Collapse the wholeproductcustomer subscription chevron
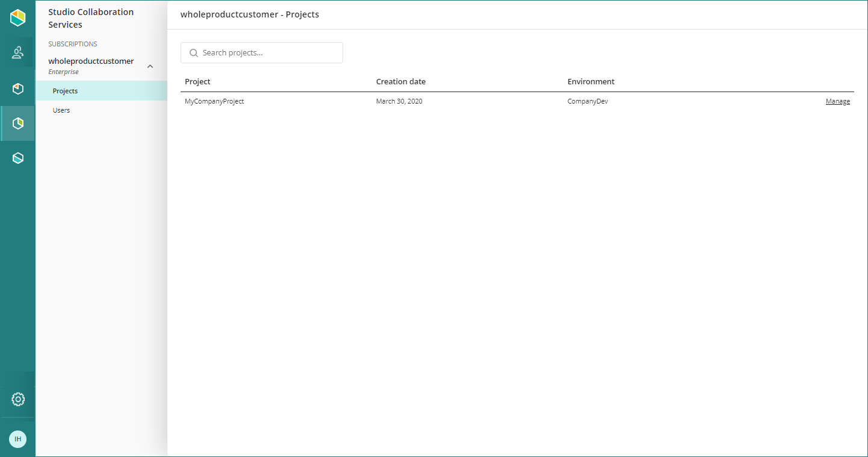 point(150,66)
